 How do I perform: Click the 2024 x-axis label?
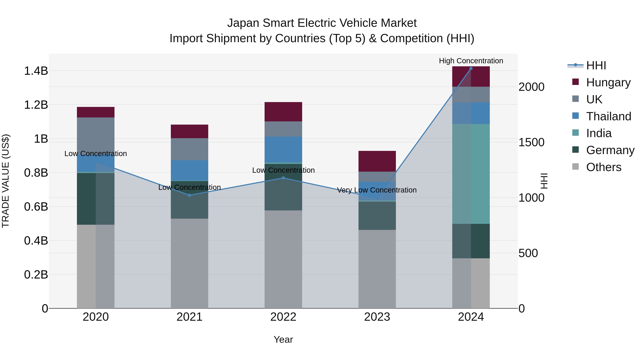(x=471, y=317)
